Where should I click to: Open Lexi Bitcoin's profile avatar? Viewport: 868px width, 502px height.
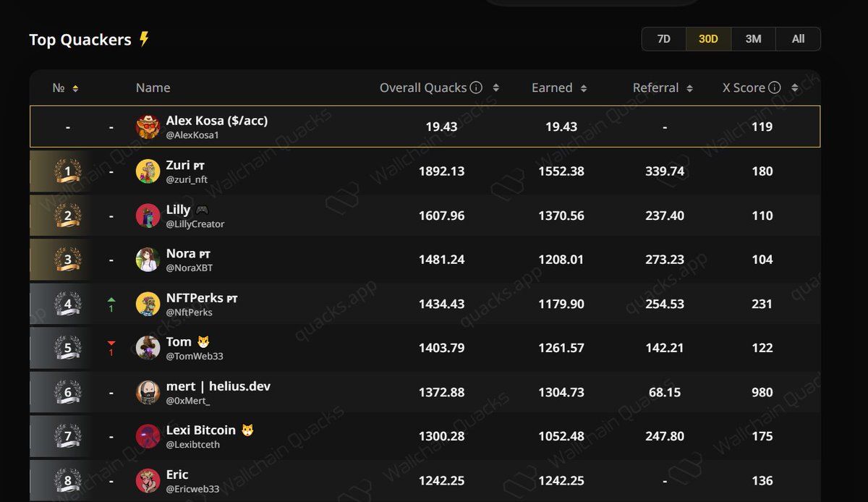click(148, 436)
